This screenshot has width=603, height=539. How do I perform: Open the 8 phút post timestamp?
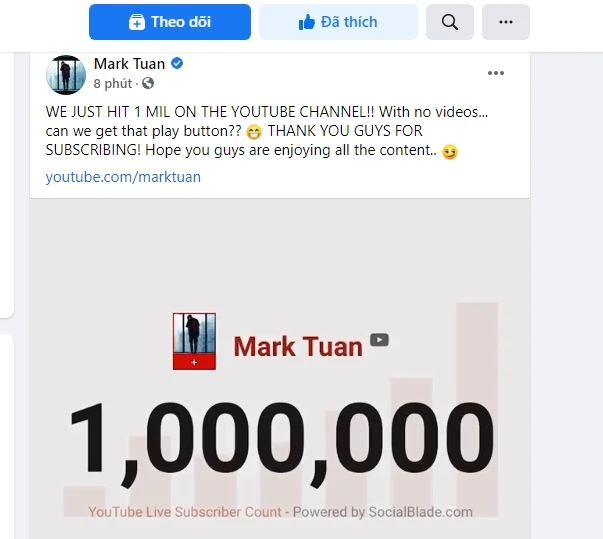(113, 83)
